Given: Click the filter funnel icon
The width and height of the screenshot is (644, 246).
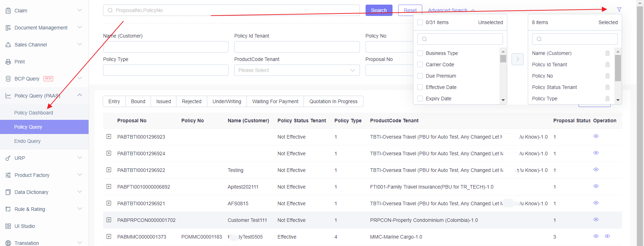Looking at the screenshot, I should (x=619, y=10).
